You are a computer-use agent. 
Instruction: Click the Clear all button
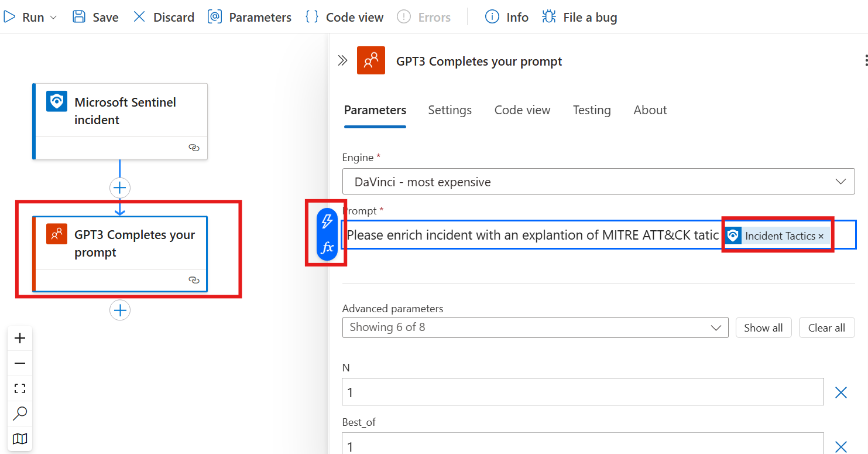[x=826, y=328]
